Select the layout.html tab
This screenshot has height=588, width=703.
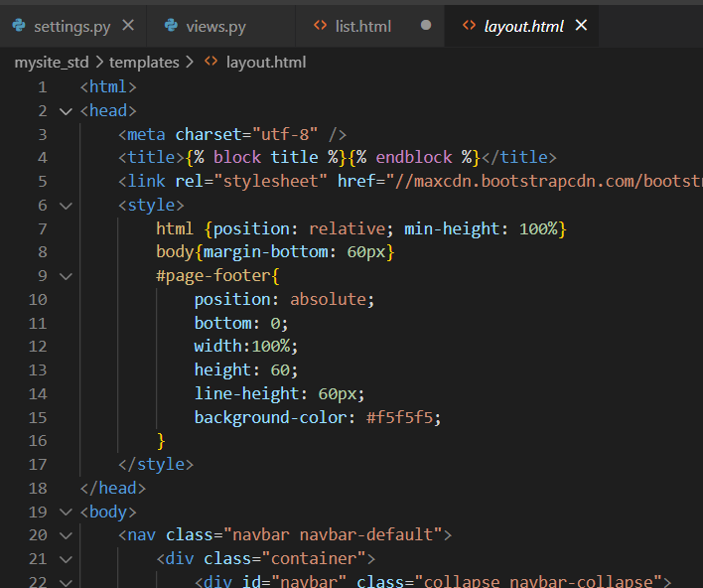pos(523,27)
